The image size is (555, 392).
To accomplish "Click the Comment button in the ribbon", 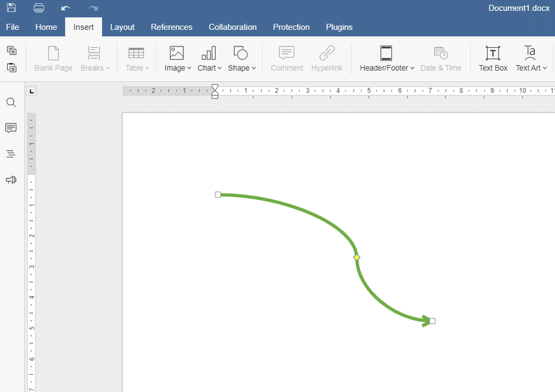I will coord(287,59).
